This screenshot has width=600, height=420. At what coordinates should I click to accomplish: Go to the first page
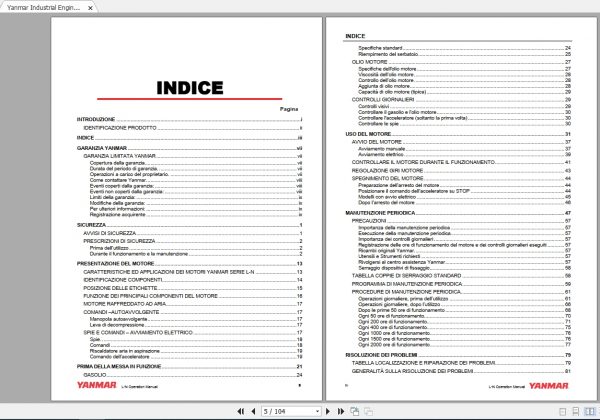tap(240, 411)
